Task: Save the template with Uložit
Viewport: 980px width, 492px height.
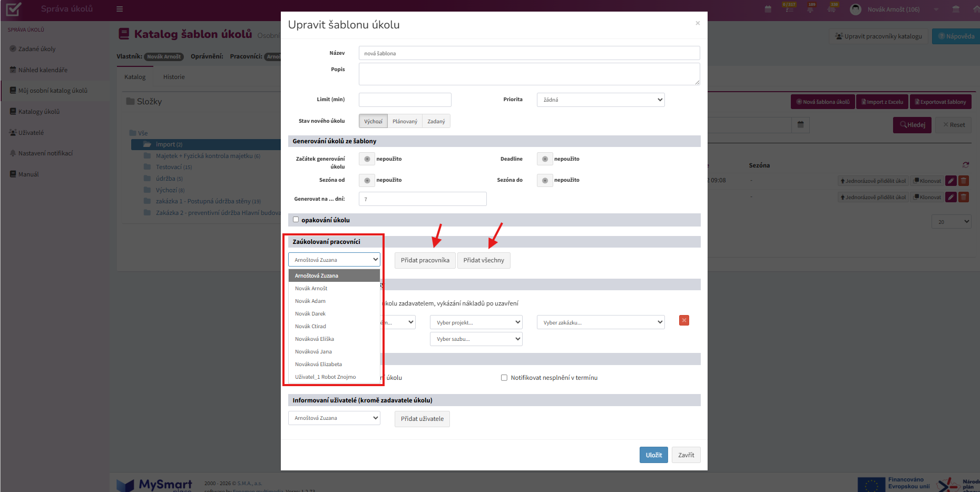Action: pyautogui.click(x=654, y=455)
